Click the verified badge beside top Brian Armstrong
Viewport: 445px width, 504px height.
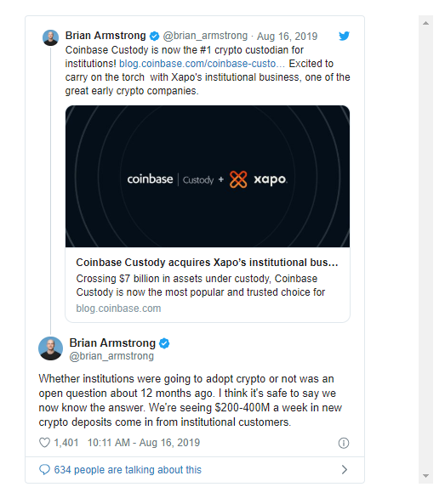(155, 36)
